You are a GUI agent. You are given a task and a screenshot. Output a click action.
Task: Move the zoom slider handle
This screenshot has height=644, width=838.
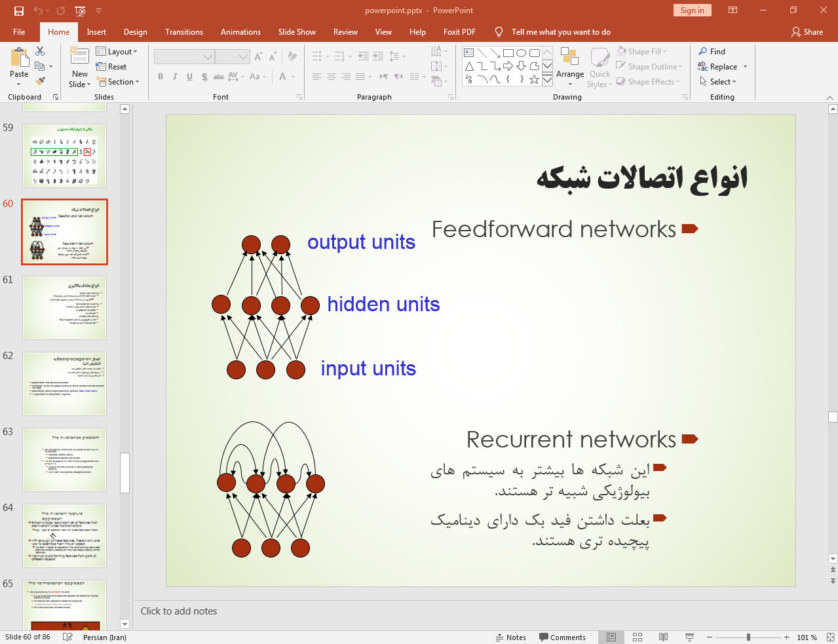748,637
